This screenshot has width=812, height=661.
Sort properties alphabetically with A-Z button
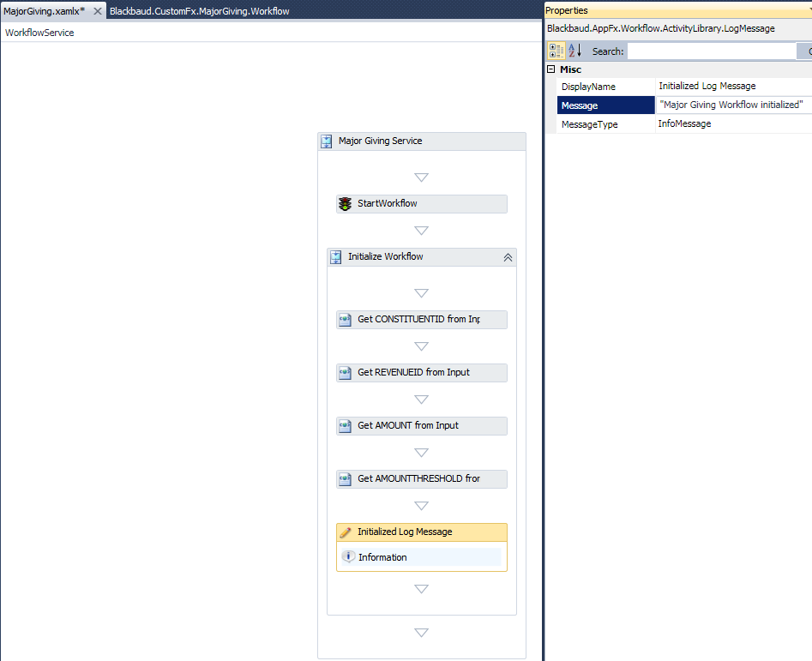[574, 51]
